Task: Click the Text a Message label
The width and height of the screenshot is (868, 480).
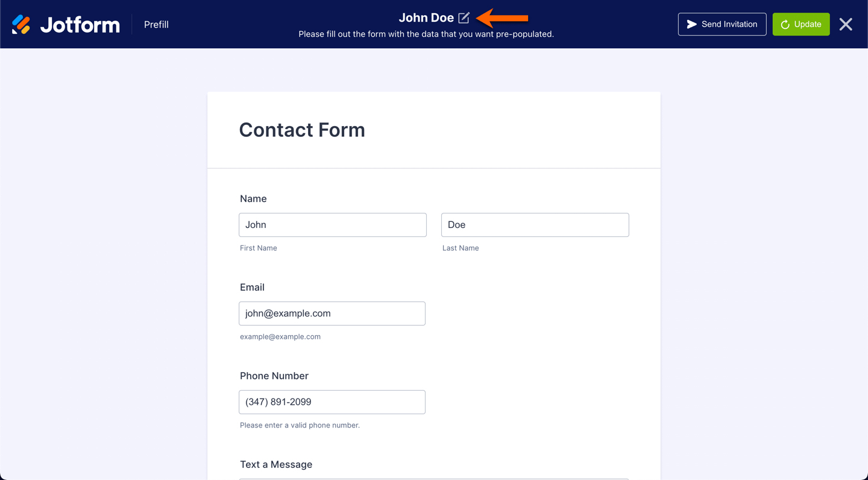Action: [276, 464]
